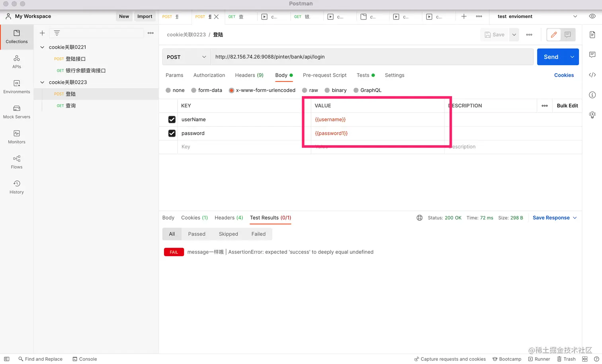The height and width of the screenshot is (364, 602).
Task: Collapse the cookie关联0221 collection
Action: pyautogui.click(x=42, y=47)
